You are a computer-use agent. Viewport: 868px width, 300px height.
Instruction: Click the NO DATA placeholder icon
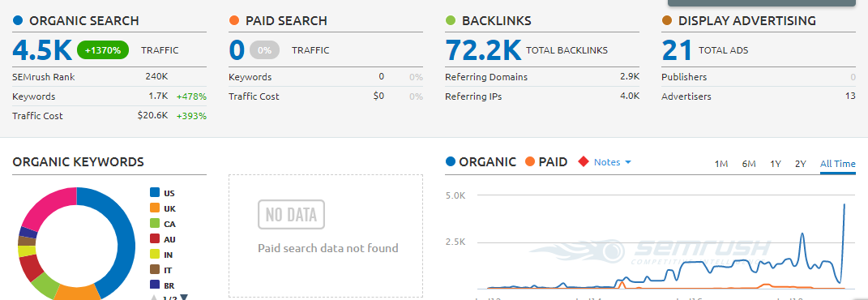coord(291,214)
